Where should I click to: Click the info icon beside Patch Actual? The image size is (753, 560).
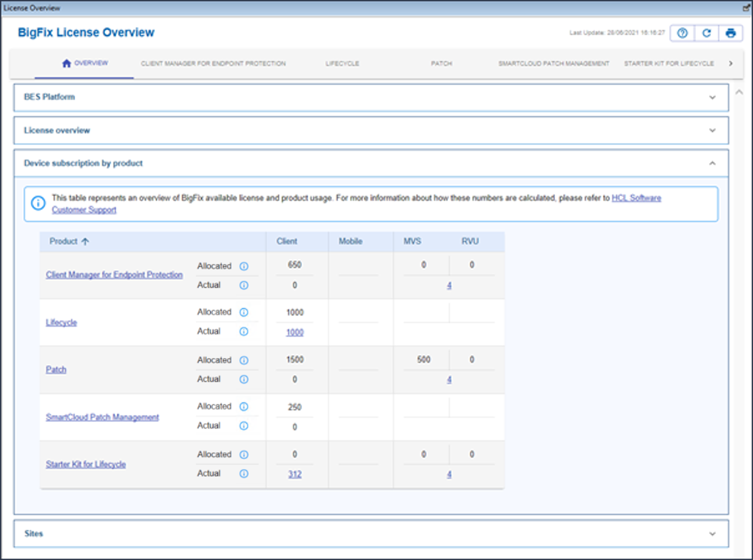coord(244,379)
